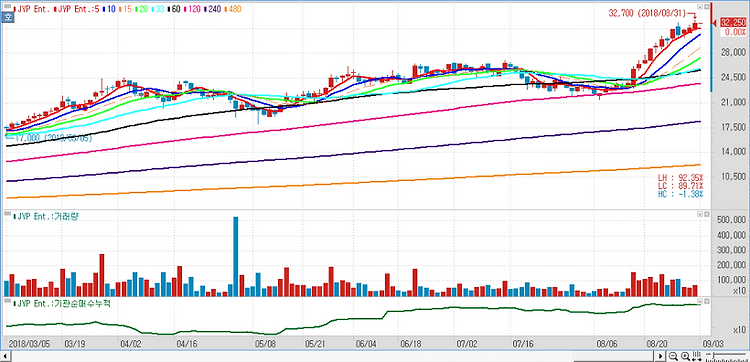Image resolution: width=750 pixels, height=362 pixels.
Task: Click the scrollbar left arrow button
Action: coord(5,356)
